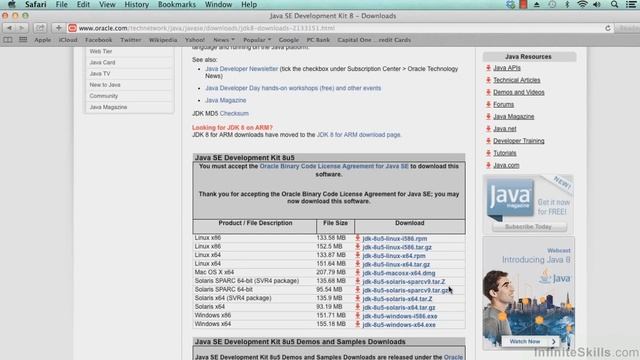Open Developer Training resource link
The width and height of the screenshot is (640, 360).
pyautogui.click(x=518, y=141)
